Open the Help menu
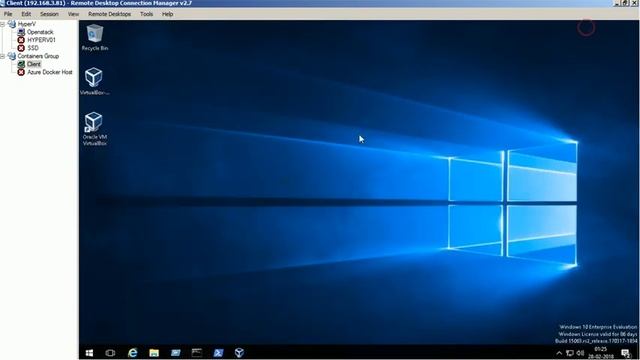Viewport: 640px width, 360px height. click(167, 14)
